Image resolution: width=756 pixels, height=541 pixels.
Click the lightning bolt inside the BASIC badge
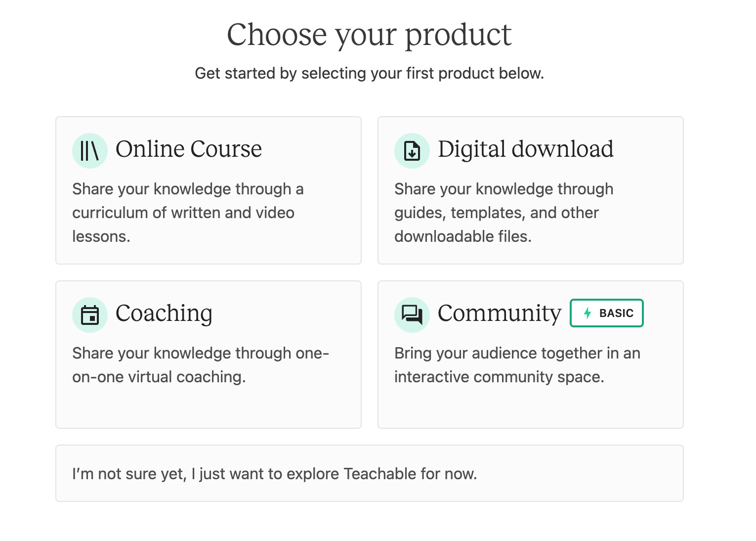(587, 313)
